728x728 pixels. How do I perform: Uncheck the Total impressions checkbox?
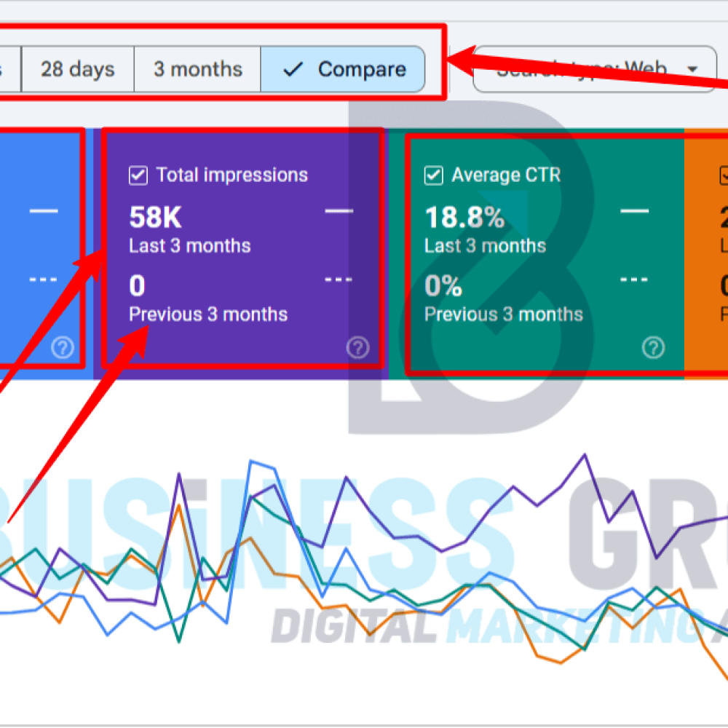[x=138, y=175]
